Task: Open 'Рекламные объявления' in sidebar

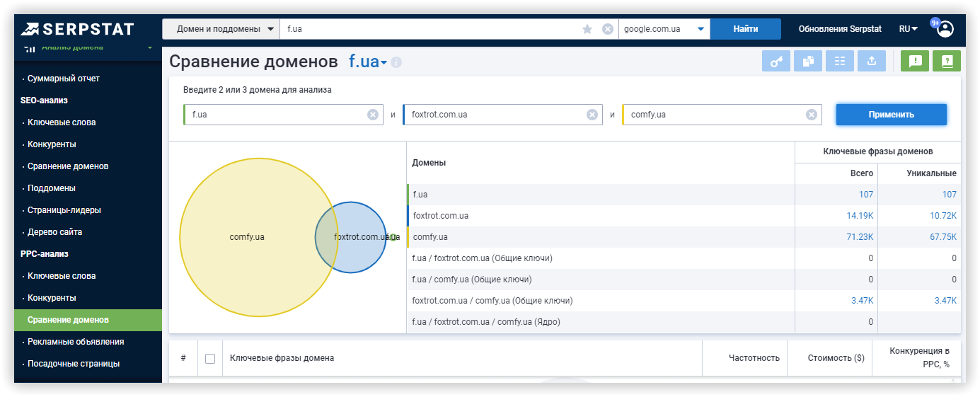Action: [76, 342]
